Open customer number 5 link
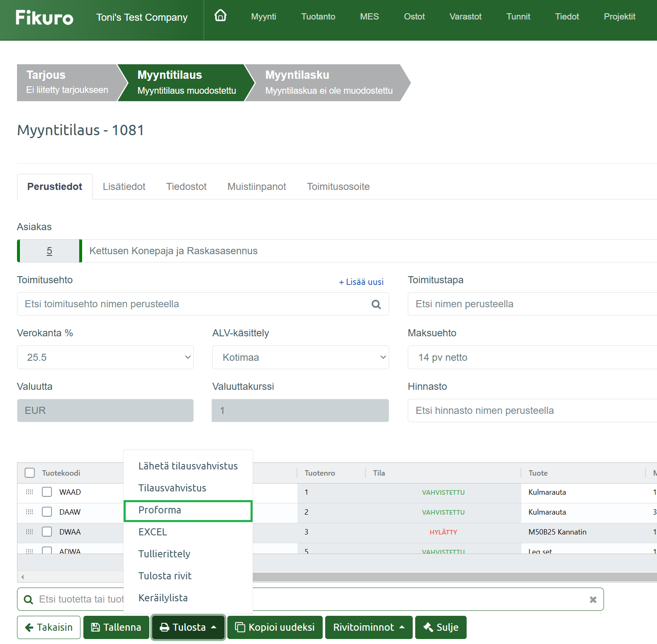The image size is (657, 644). pyautogui.click(x=49, y=251)
